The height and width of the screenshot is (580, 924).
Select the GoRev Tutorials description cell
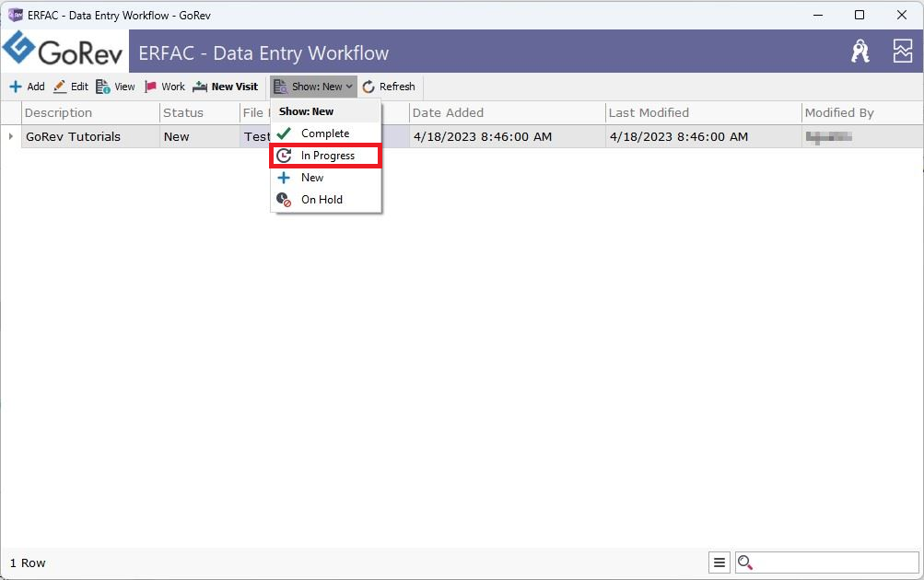pyautogui.click(x=91, y=136)
